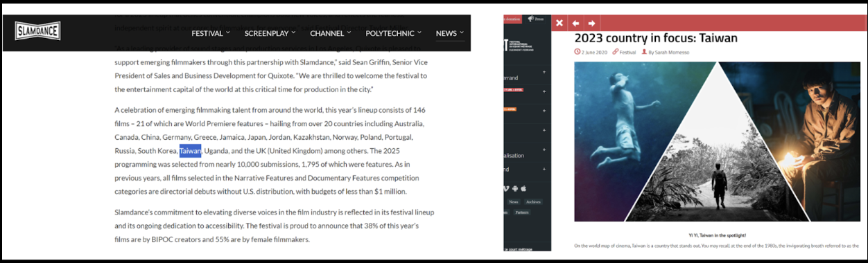This screenshot has height=263, width=868.
Task: Open the Polytechnic dropdown menu
Action: pyautogui.click(x=394, y=33)
